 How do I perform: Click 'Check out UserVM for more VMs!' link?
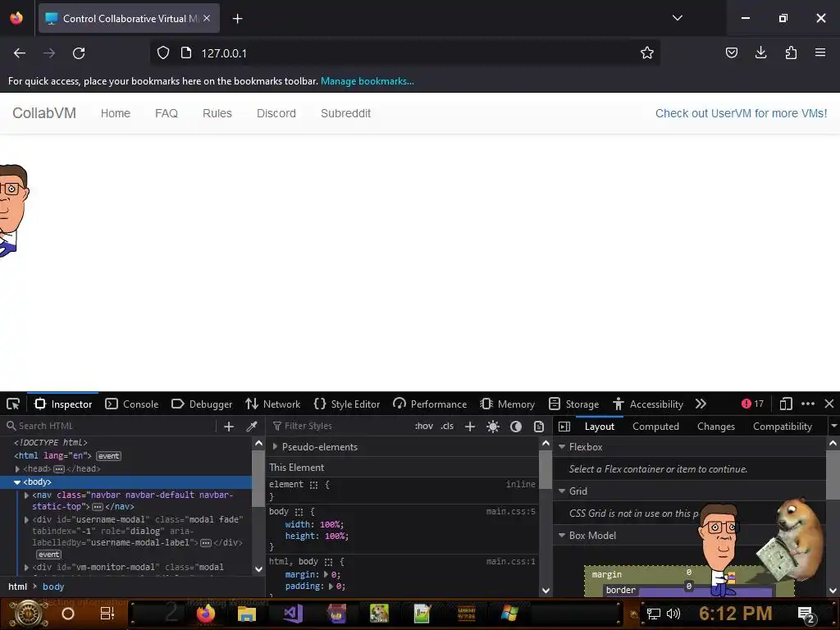[x=741, y=113]
